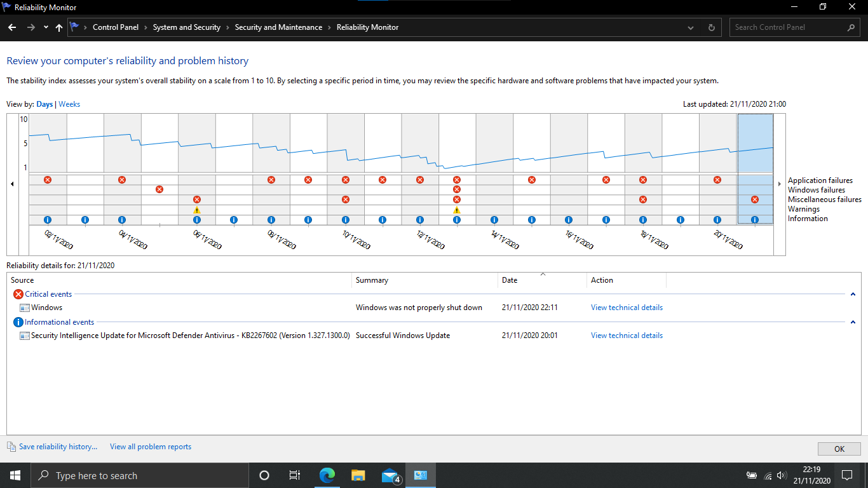Click the Forward navigation arrow
The width and height of the screenshot is (868, 488).
click(x=31, y=27)
